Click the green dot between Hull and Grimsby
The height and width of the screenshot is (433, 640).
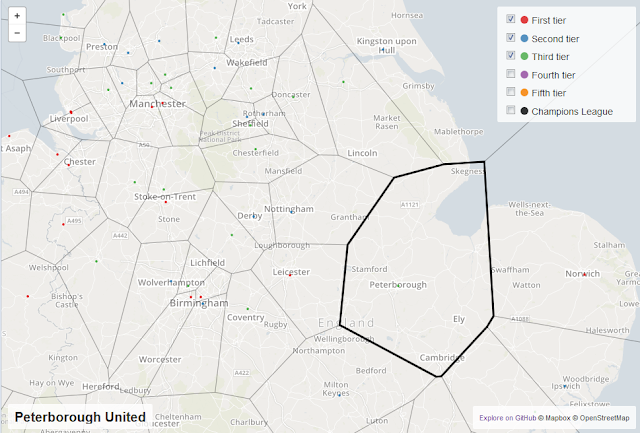343,82
